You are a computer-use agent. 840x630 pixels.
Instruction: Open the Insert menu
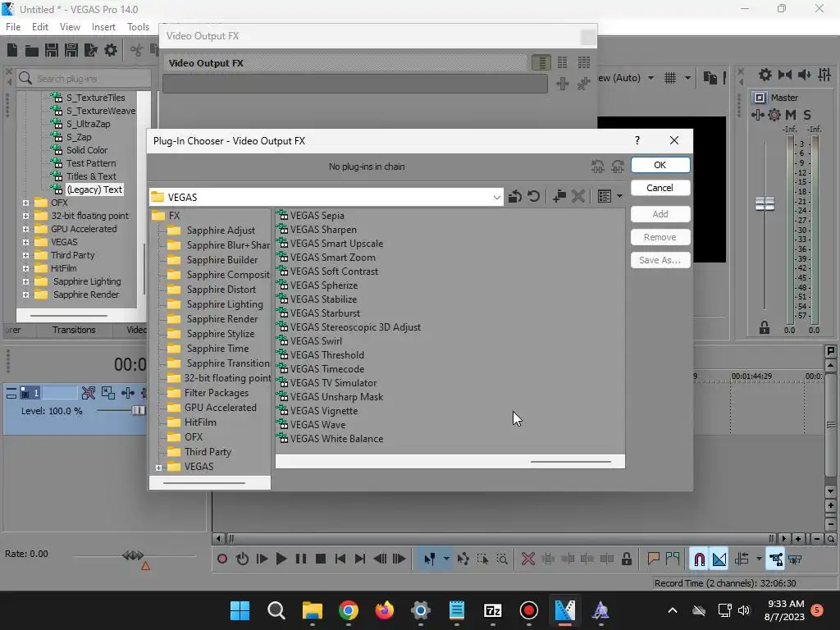point(103,27)
